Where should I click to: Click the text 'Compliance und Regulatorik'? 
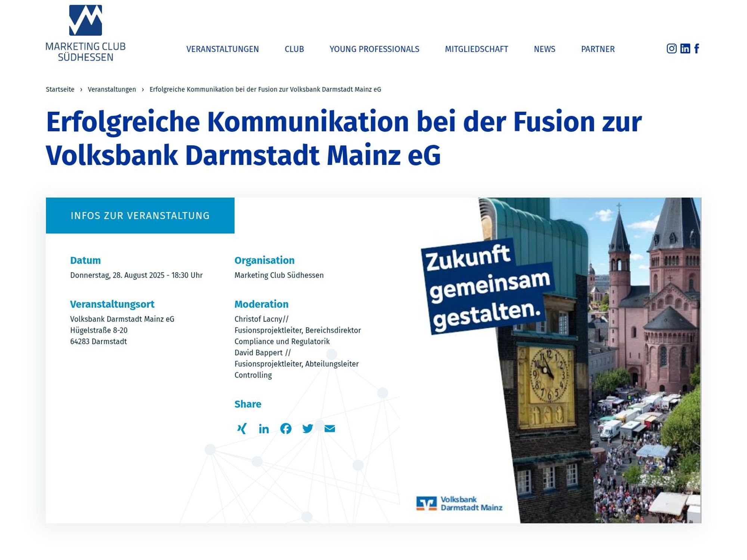(282, 342)
